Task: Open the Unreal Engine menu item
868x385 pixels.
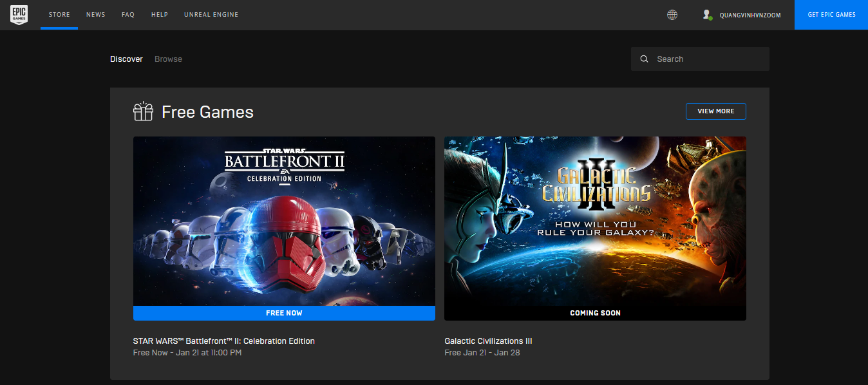Action: (x=211, y=15)
